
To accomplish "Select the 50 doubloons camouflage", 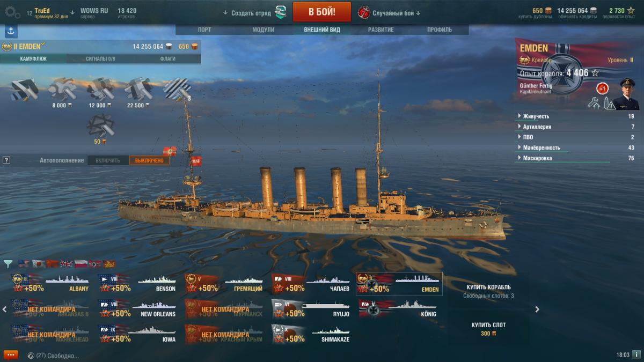I will 100,129.
